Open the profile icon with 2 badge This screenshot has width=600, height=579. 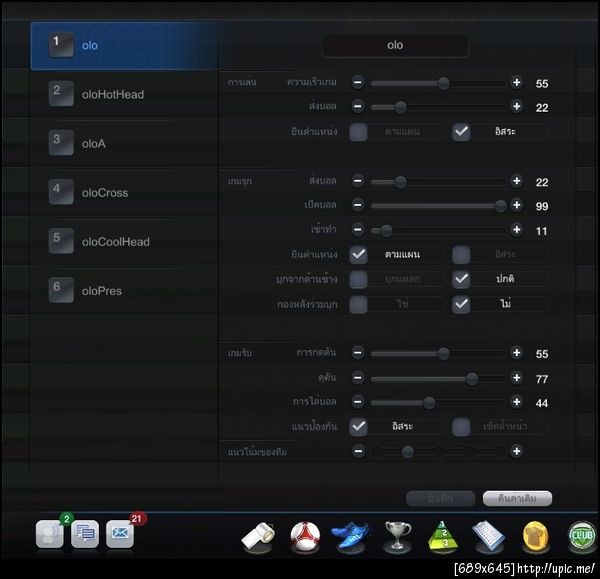[50, 533]
